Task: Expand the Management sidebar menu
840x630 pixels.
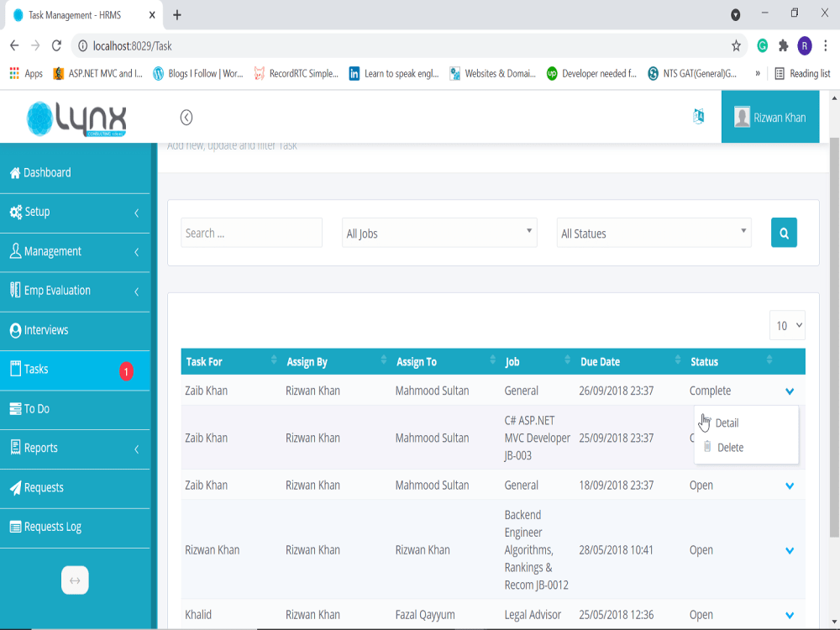Action: point(75,251)
